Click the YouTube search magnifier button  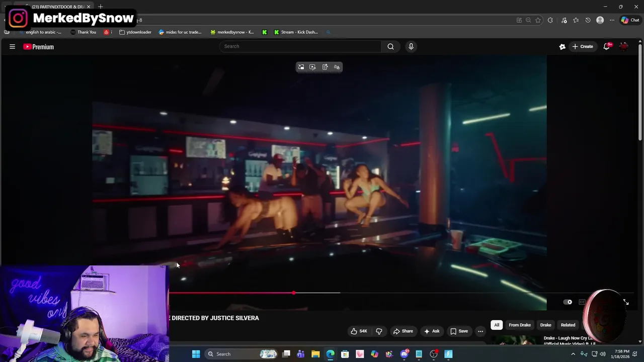[390, 46]
